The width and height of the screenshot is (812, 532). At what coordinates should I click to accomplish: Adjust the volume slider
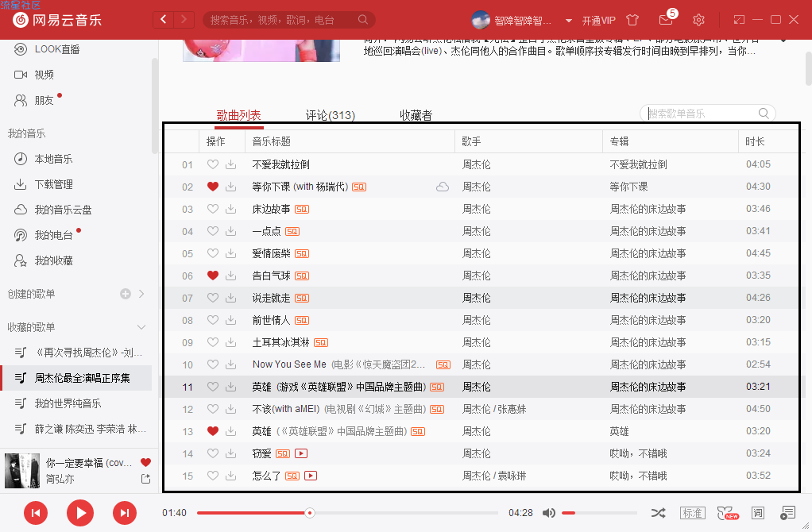tap(599, 513)
